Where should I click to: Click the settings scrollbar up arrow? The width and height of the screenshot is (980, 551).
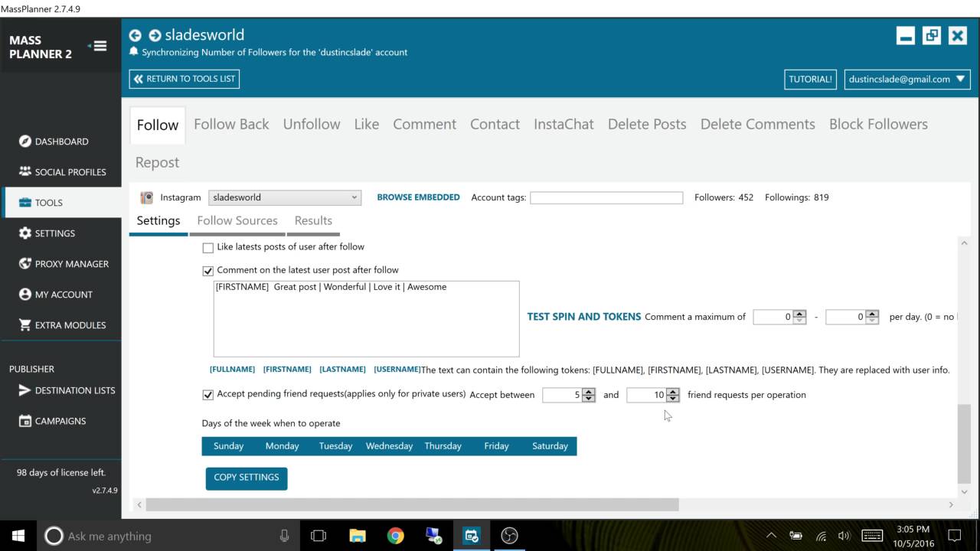pos(964,243)
